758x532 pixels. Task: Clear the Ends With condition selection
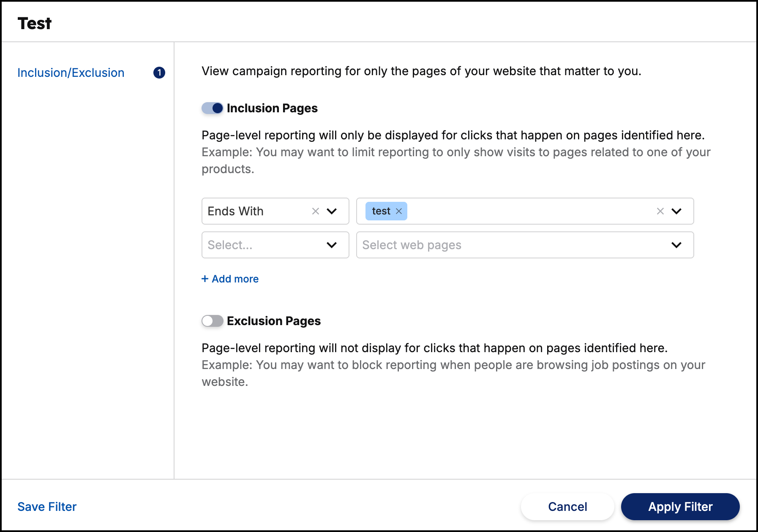[x=315, y=211]
